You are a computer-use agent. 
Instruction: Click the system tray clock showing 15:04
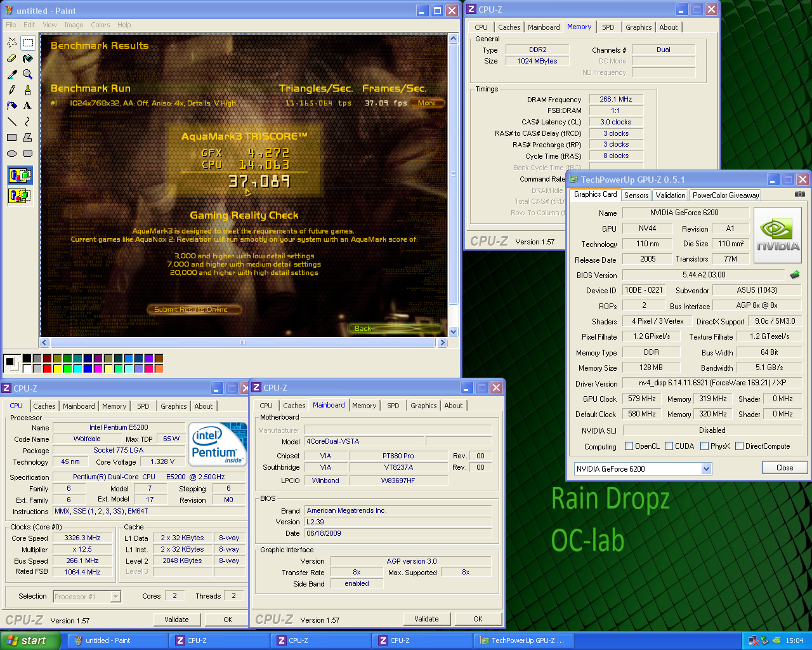pos(794,640)
